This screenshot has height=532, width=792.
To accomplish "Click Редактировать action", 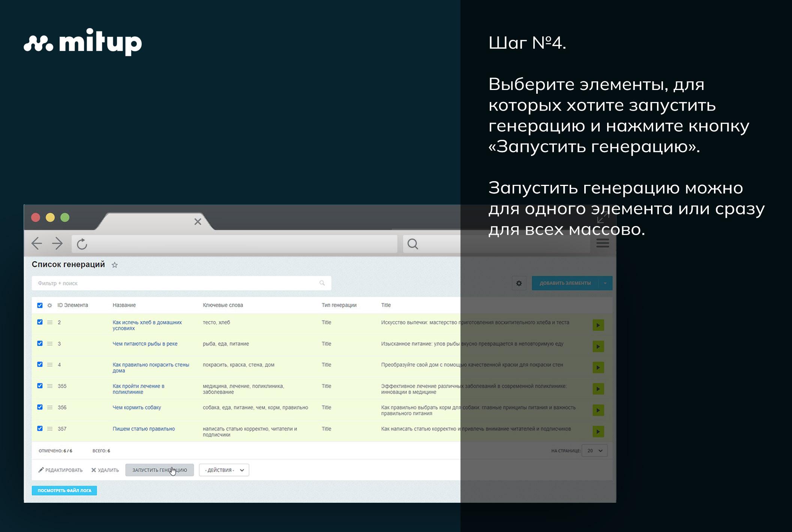I will coord(60,470).
